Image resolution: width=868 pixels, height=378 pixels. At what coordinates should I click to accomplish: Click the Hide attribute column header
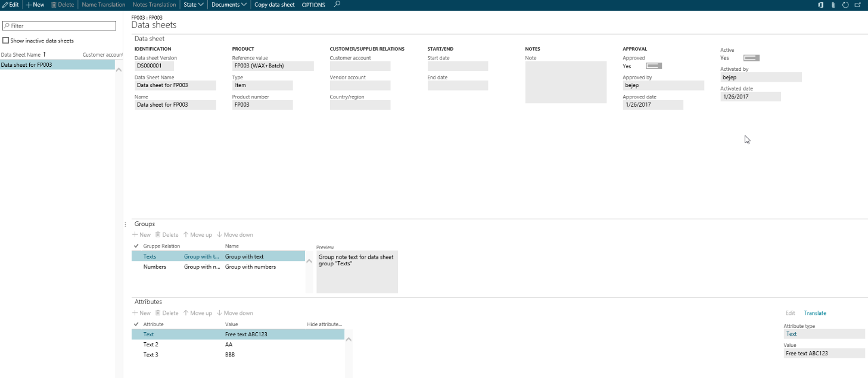(325, 324)
